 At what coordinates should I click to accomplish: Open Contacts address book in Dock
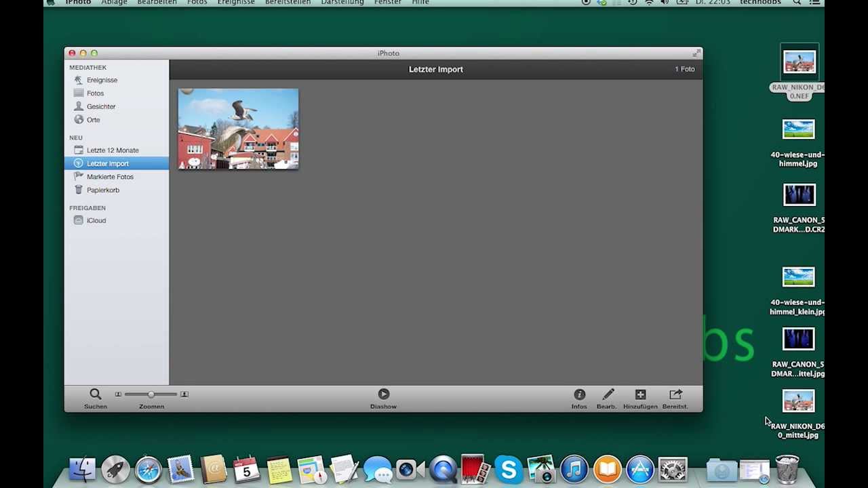tap(214, 469)
